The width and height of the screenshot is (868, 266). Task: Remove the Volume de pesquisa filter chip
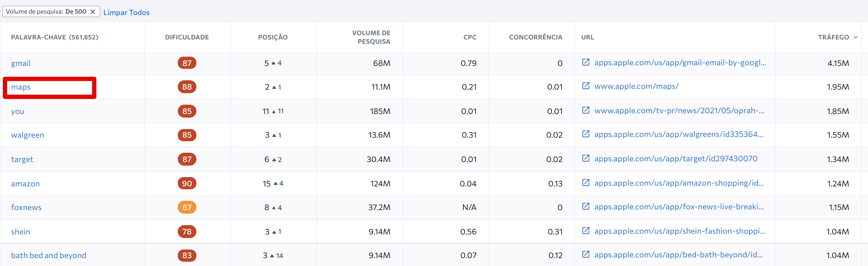93,12
